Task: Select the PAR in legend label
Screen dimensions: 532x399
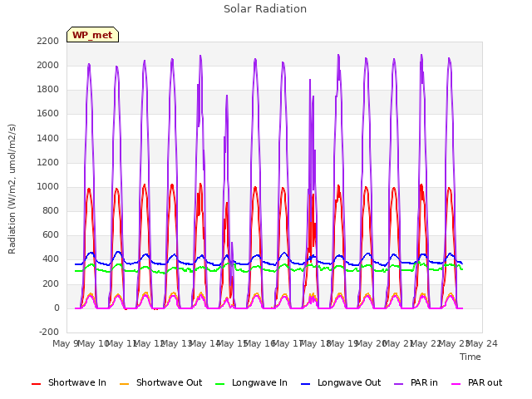Action: (424, 382)
